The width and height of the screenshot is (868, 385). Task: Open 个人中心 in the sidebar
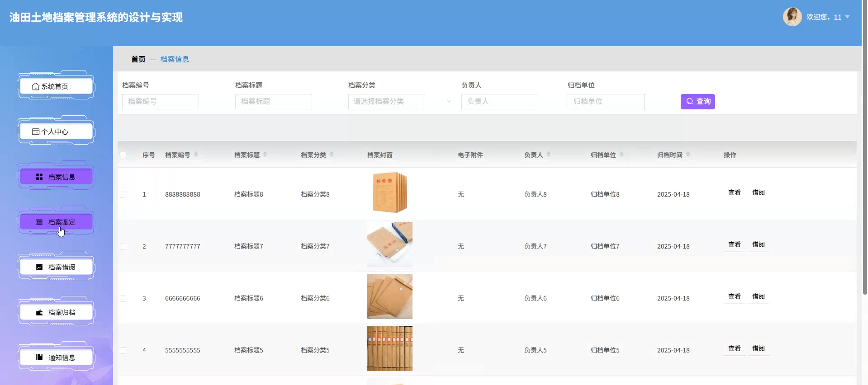[56, 131]
